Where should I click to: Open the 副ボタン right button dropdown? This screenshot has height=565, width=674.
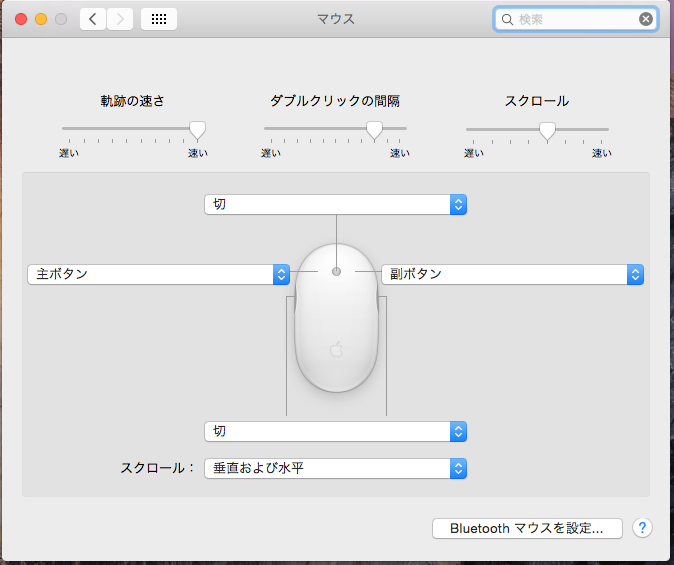tap(512, 274)
